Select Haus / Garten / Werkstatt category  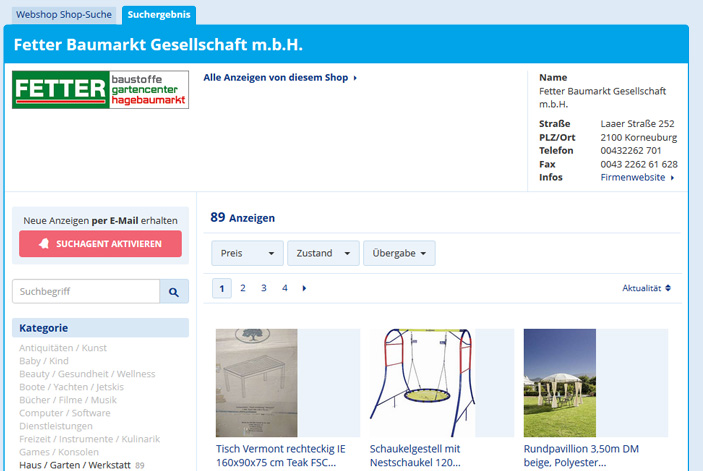click(75, 465)
